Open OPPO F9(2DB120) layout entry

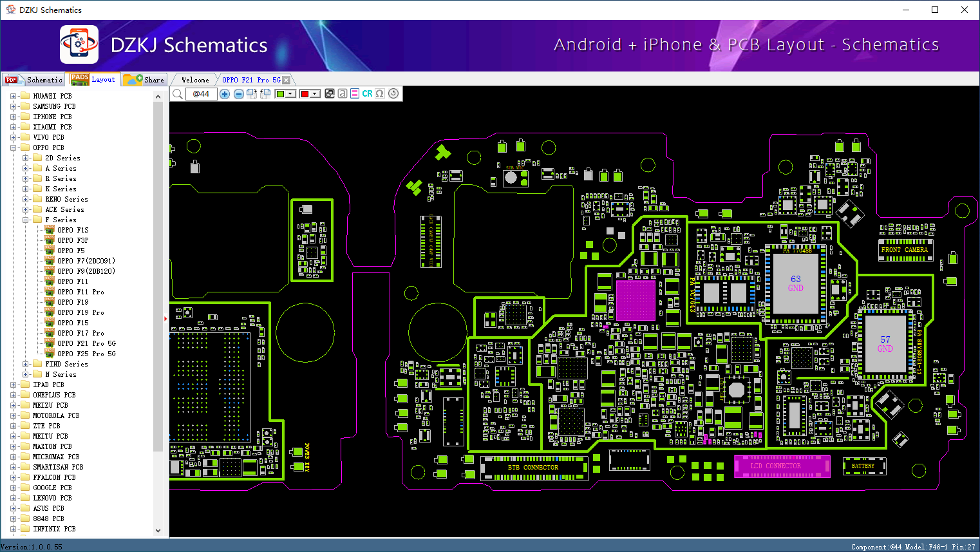(86, 271)
